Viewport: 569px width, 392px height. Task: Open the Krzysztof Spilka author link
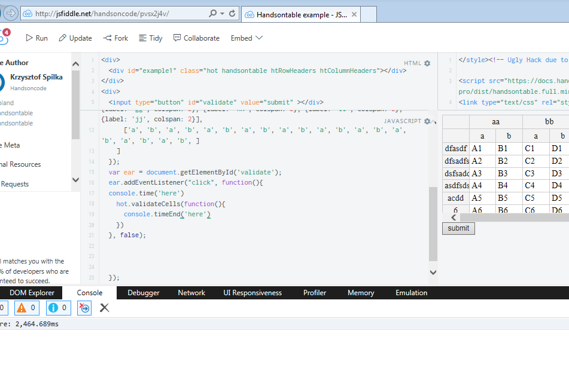click(x=36, y=77)
